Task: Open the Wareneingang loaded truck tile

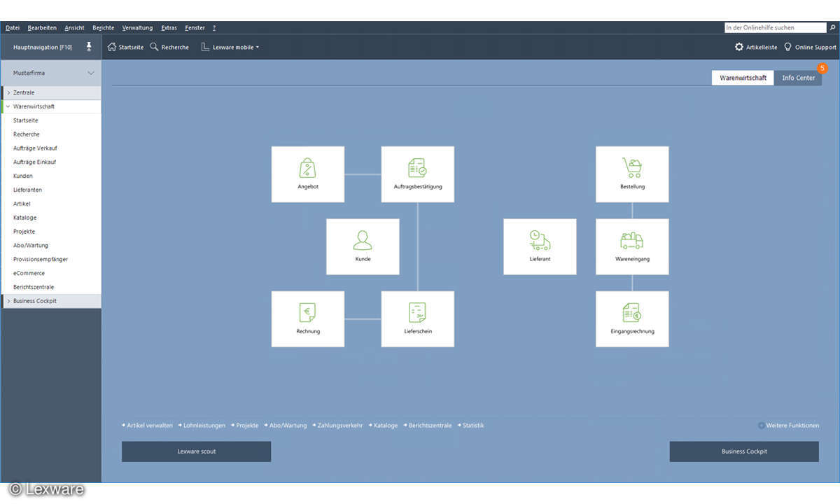Action: tap(632, 246)
